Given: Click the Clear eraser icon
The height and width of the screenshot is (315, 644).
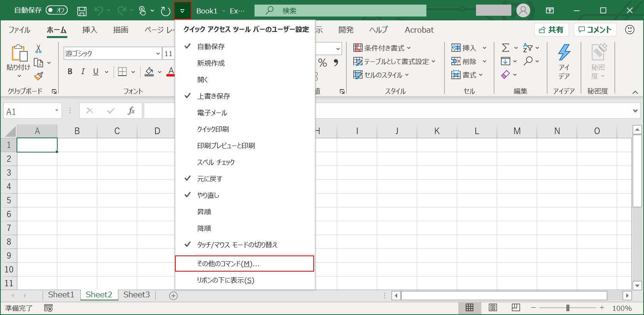Looking at the screenshot, I should (x=506, y=75).
